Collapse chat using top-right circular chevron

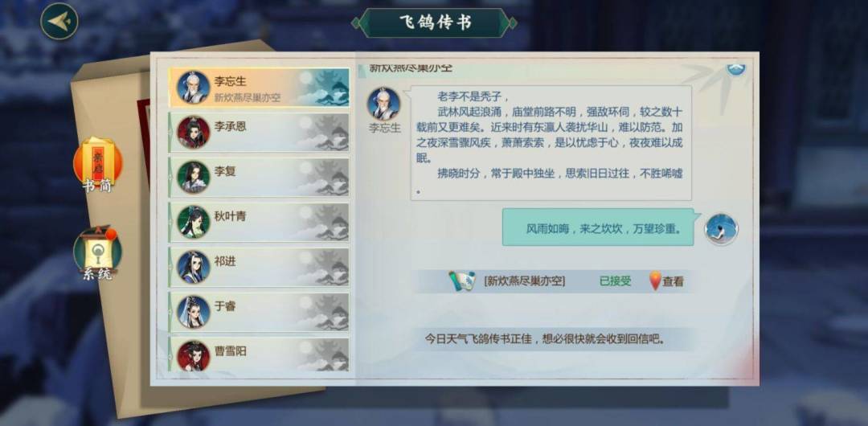coord(735,68)
